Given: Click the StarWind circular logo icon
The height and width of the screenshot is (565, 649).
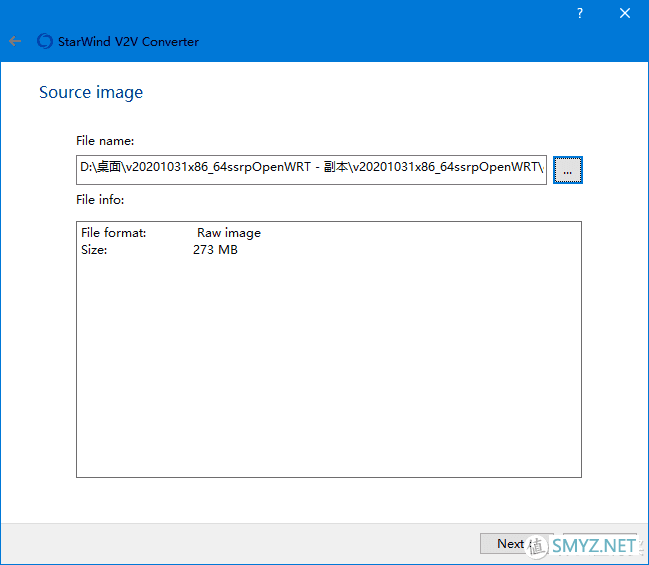Looking at the screenshot, I should point(44,42).
